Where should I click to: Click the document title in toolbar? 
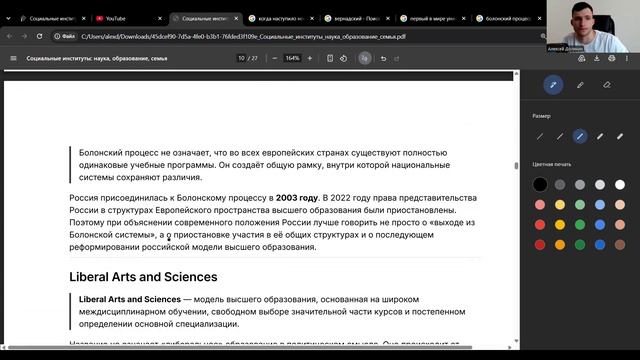97,58
